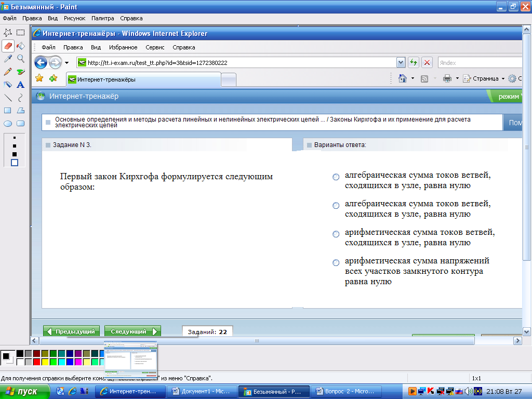
Task: Click the add to favorites star-plus icon
Action: (x=54, y=78)
